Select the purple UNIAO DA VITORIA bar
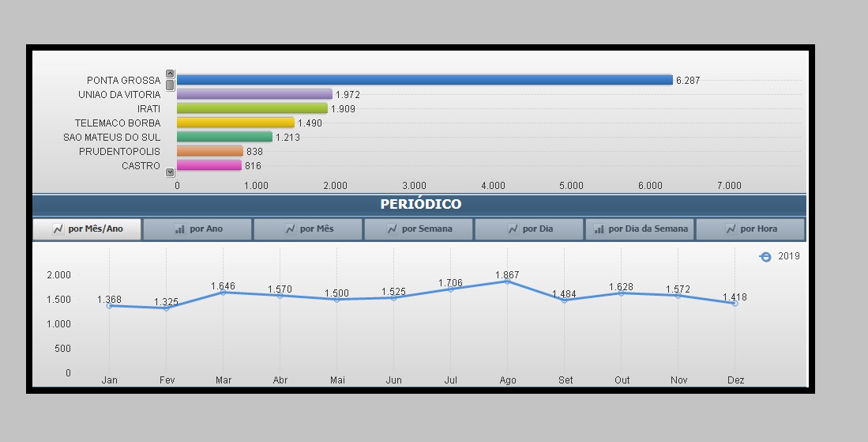This screenshot has height=442, width=868. (x=254, y=94)
